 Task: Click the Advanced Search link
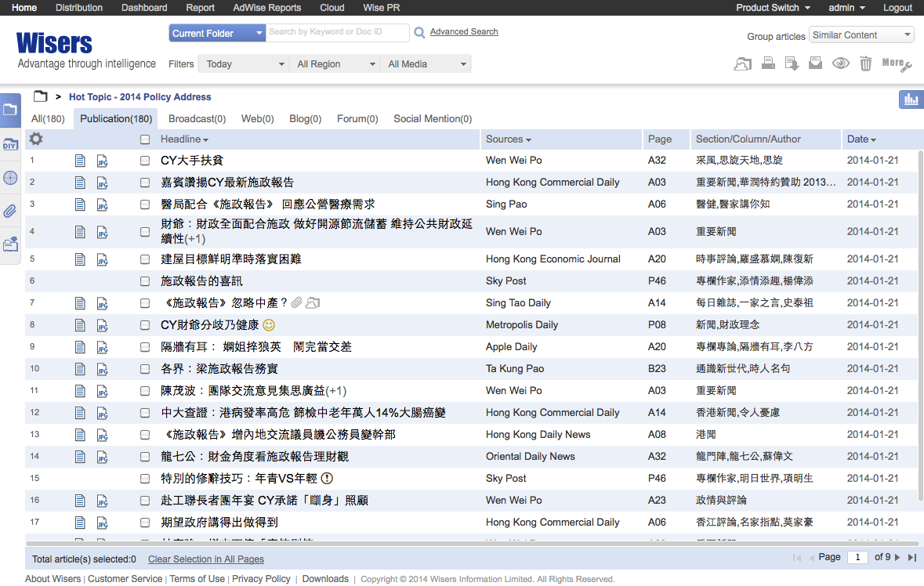(x=464, y=32)
